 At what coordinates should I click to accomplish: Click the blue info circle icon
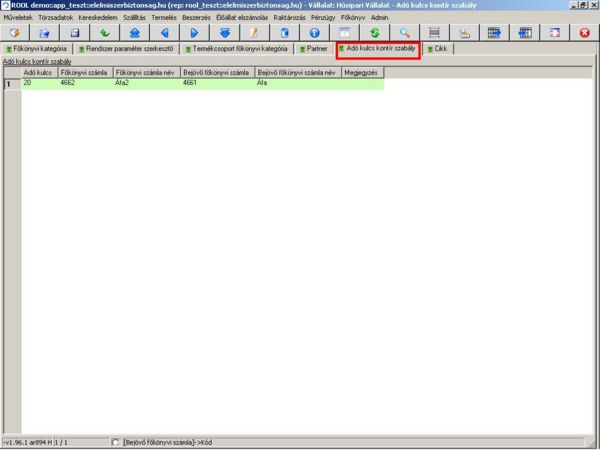click(314, 33)
